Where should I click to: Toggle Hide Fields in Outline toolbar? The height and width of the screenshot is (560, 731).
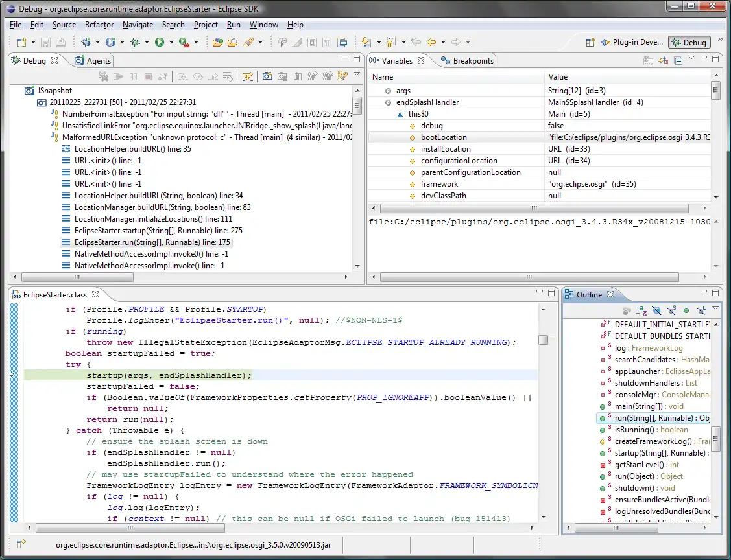tap(656, 310)
